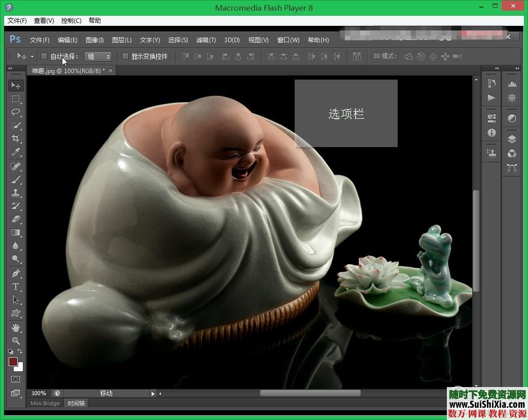
Task: Toggle Quick Mask mode
Action: [16, 379]
